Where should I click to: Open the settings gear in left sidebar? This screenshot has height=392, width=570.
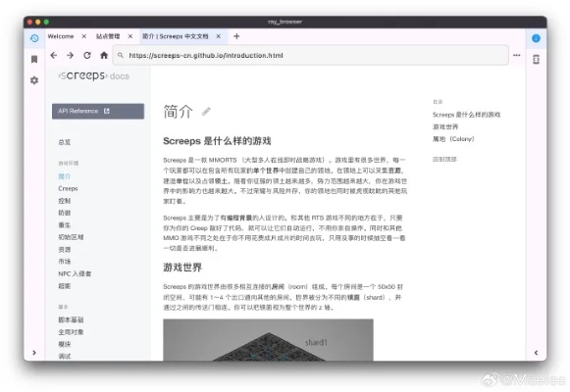[34, 80]
